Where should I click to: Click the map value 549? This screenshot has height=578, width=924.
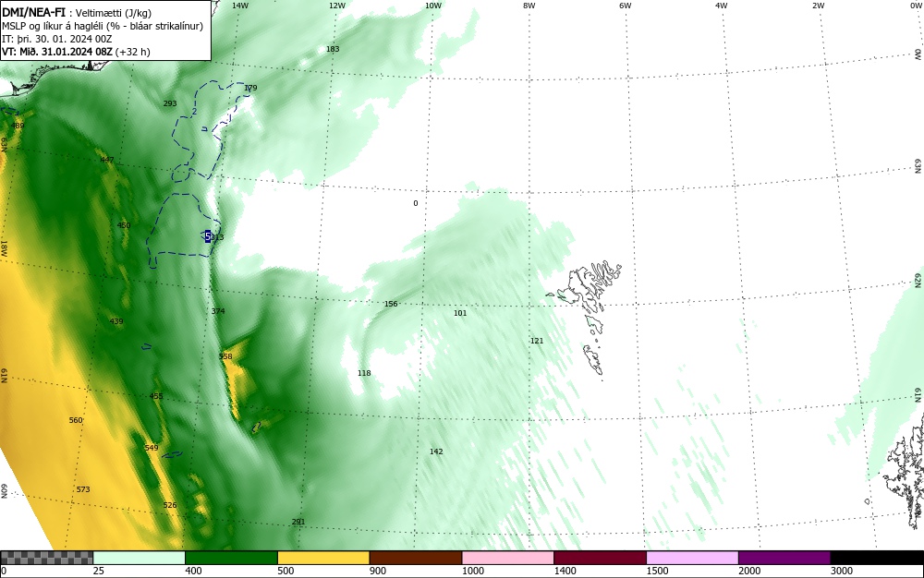[x=152, y=447]
